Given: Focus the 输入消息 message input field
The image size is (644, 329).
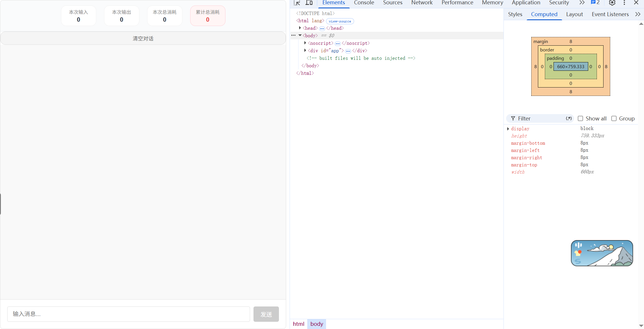Looking at the screenshot, I should click(129, 314).
